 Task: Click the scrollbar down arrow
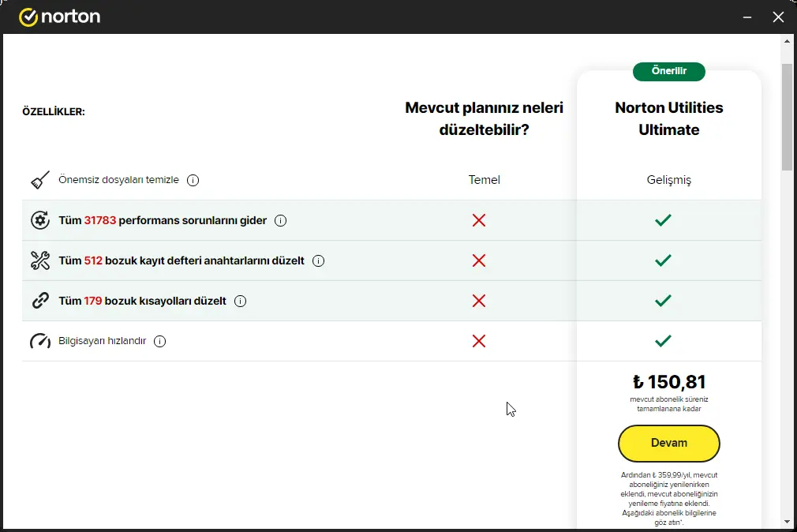click(787, 522)
